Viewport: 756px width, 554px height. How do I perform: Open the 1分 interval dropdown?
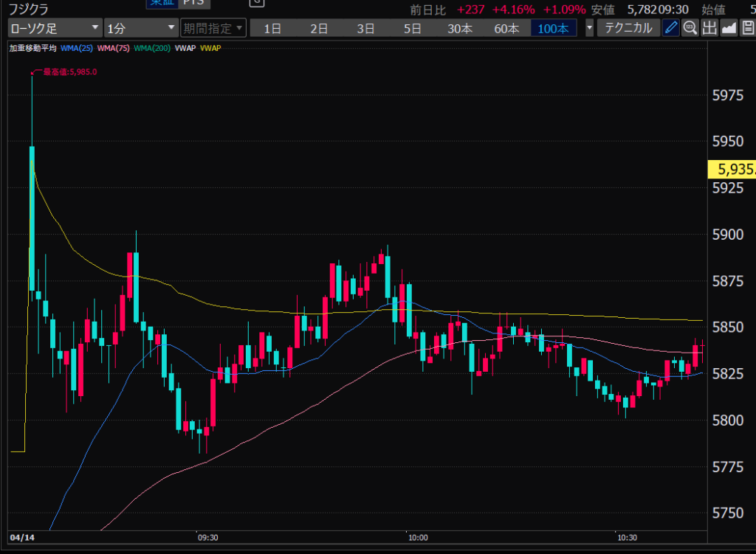coord(140,29)
